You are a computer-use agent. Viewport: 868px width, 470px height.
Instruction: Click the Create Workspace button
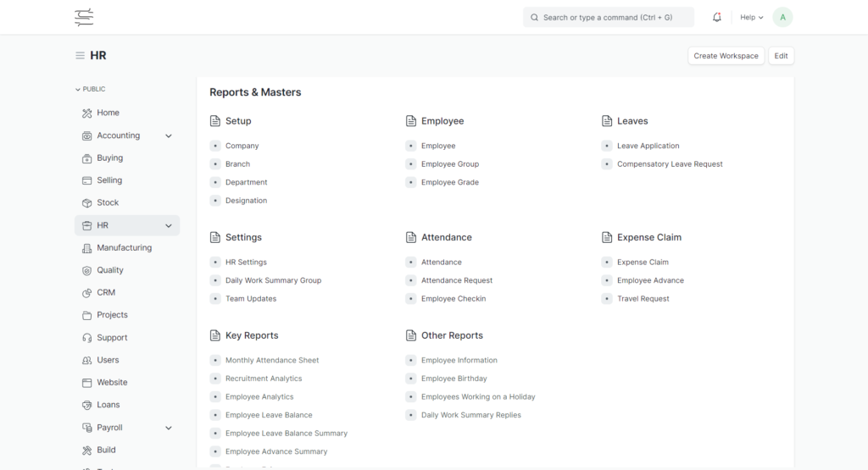pos(726,56)
